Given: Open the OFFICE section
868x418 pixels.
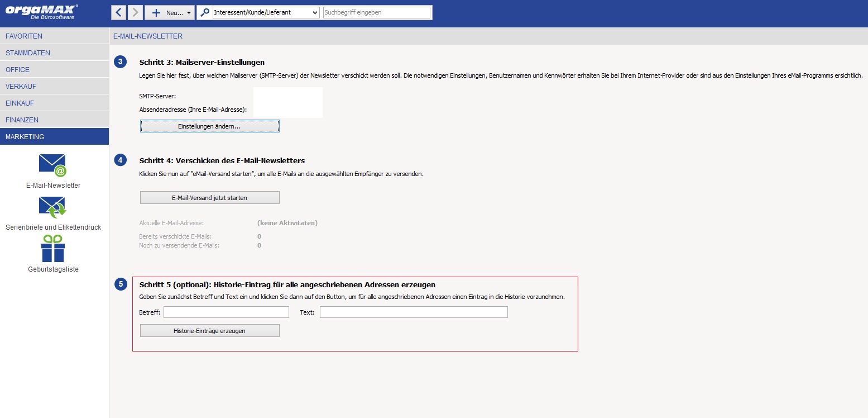Looking at the screenshot, I should coord(54,70).
